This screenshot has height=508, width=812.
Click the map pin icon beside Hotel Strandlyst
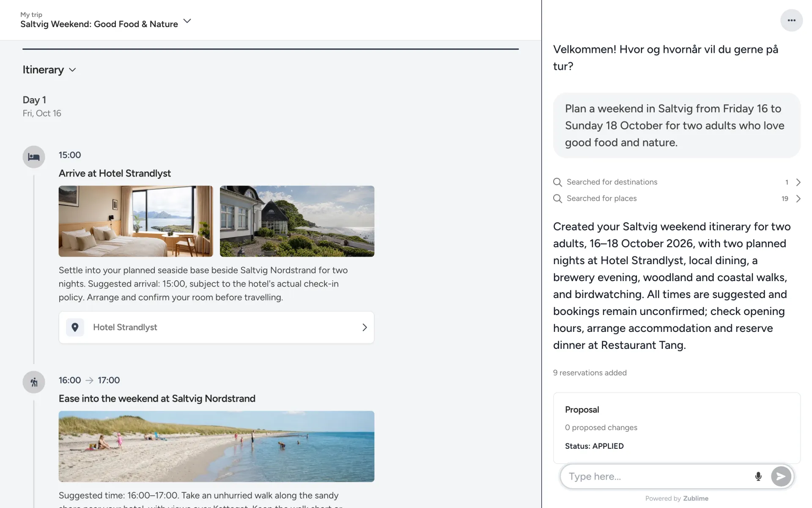coord(75,327)
